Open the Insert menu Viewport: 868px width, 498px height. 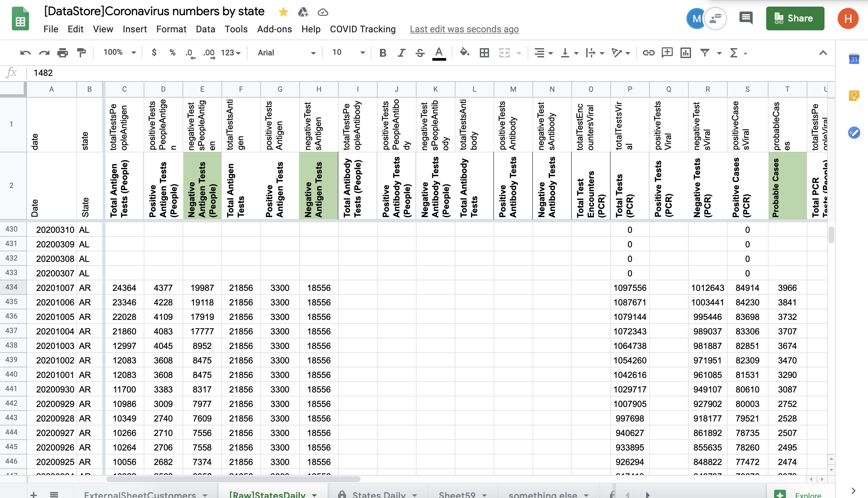coord(135,29)
